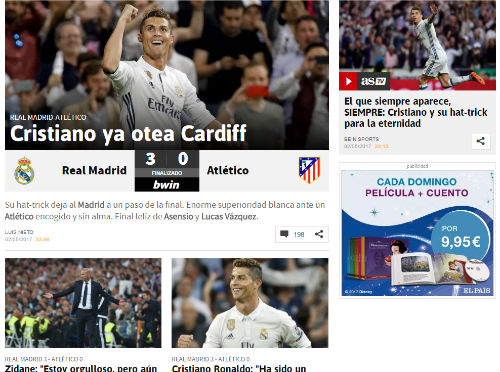Share the hat-trick video article
500x372 pixels.
[480, 141]
